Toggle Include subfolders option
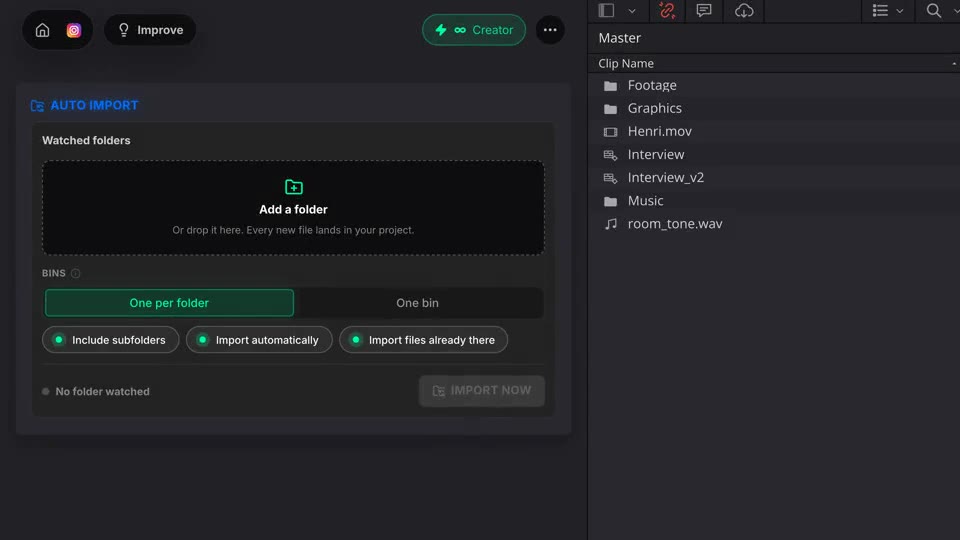 click(111, 340)
